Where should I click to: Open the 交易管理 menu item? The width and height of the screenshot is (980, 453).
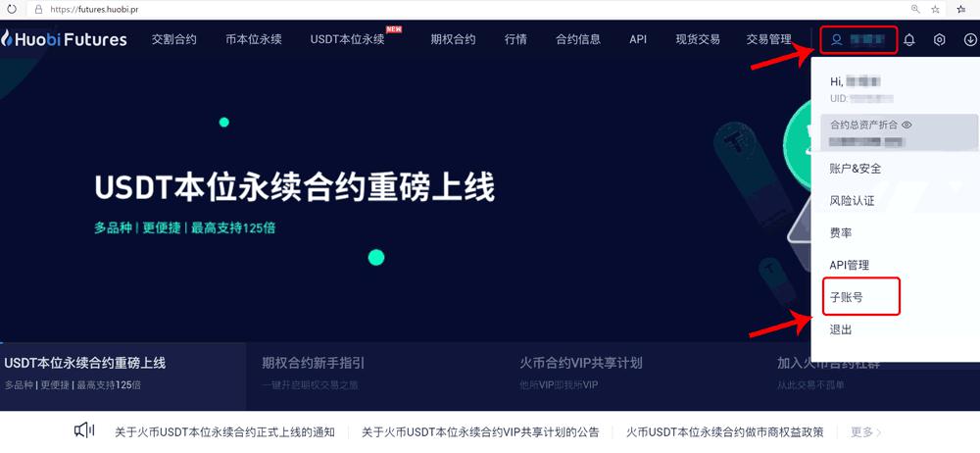(x=768, y=39)
